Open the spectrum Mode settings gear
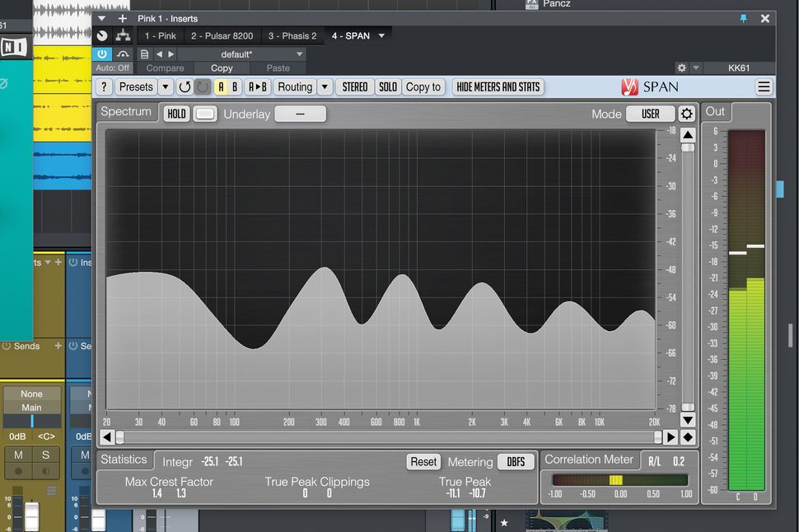 click(687, 114)
